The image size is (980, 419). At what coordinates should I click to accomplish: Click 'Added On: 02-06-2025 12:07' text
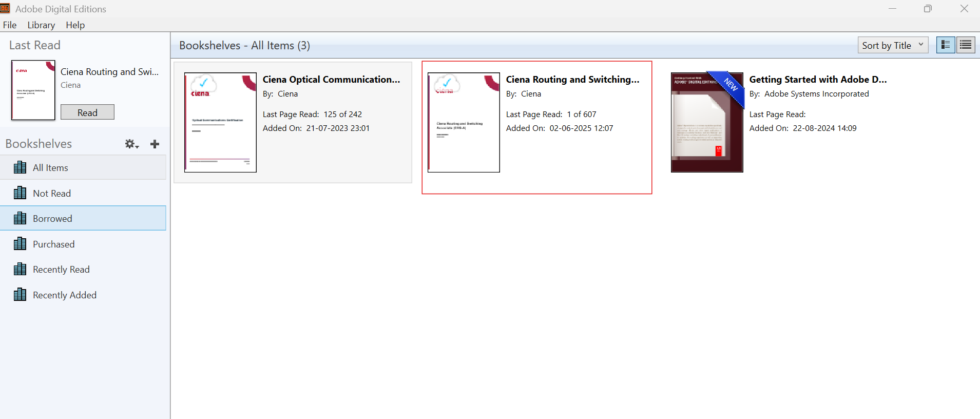559,128
